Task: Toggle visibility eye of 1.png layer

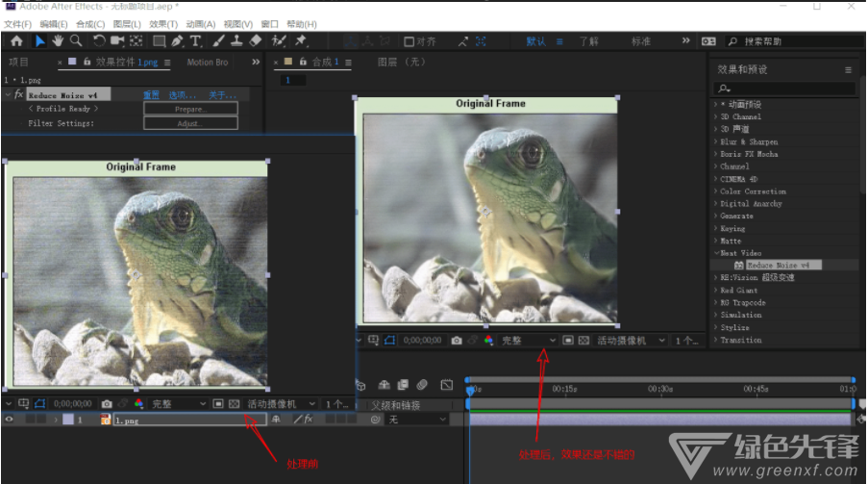Action: (x=10, y=420)
